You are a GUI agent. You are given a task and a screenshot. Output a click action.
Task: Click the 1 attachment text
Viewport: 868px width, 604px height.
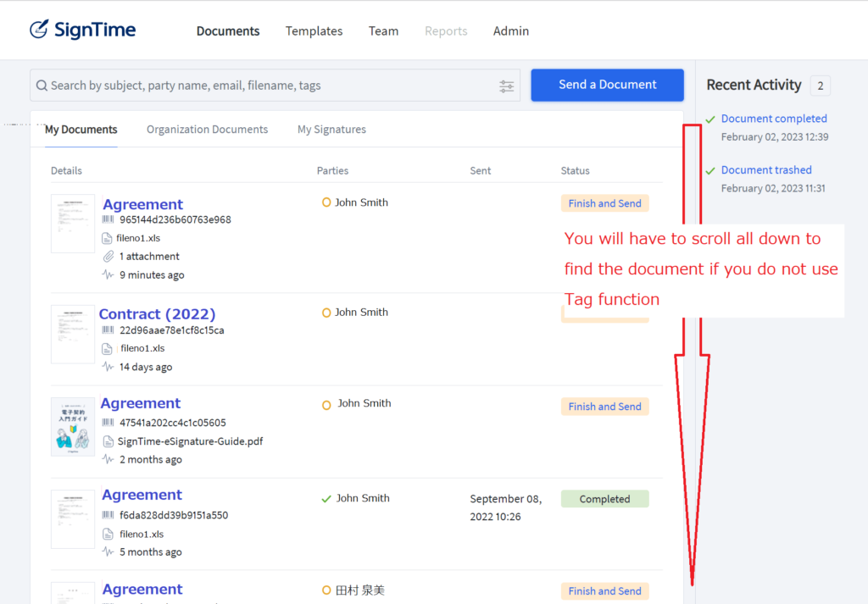149,256
